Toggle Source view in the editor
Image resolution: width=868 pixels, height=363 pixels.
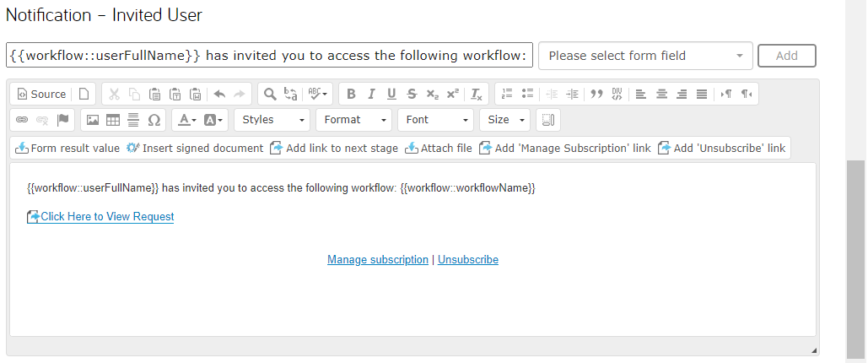41,95
